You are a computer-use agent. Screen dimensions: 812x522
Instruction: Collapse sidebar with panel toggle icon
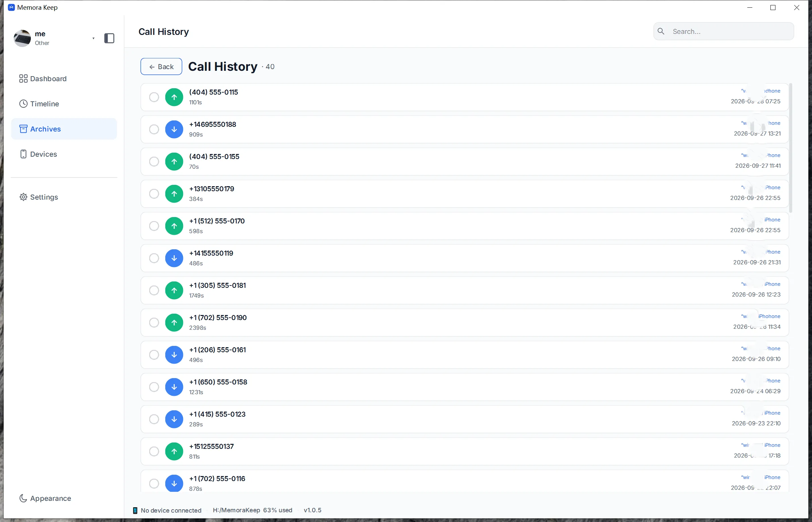pyautogui.click(x=109, y=38)
